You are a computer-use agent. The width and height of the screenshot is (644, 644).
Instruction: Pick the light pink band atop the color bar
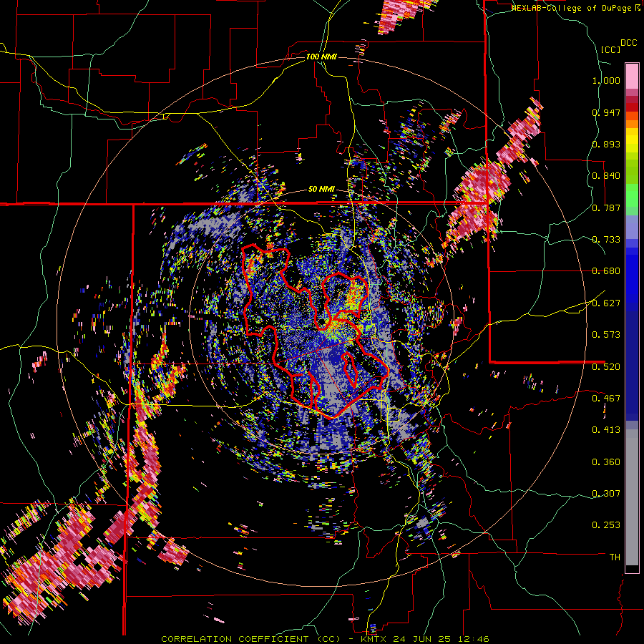pyautogui.click(x=632, y=77)
